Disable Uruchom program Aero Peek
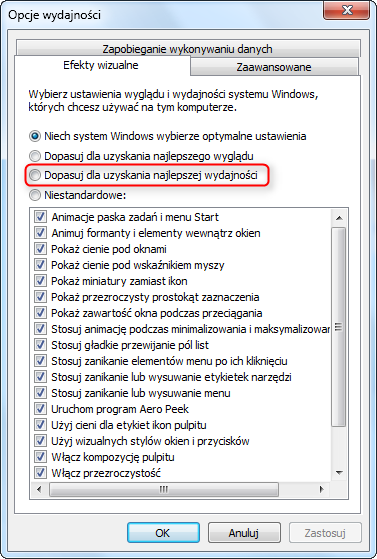 [40, 409]
